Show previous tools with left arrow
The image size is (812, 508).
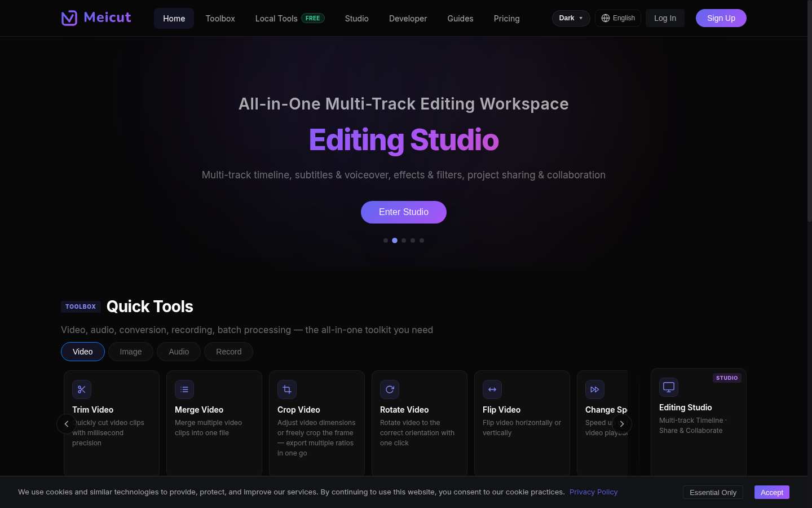pyautogui.click(x=67, y=424)
